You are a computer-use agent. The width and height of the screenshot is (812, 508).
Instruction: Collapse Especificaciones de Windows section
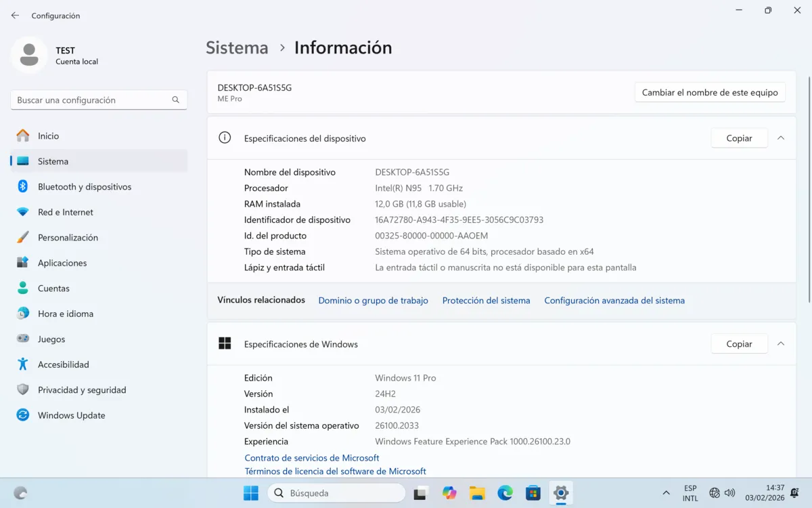click(780, 344)
